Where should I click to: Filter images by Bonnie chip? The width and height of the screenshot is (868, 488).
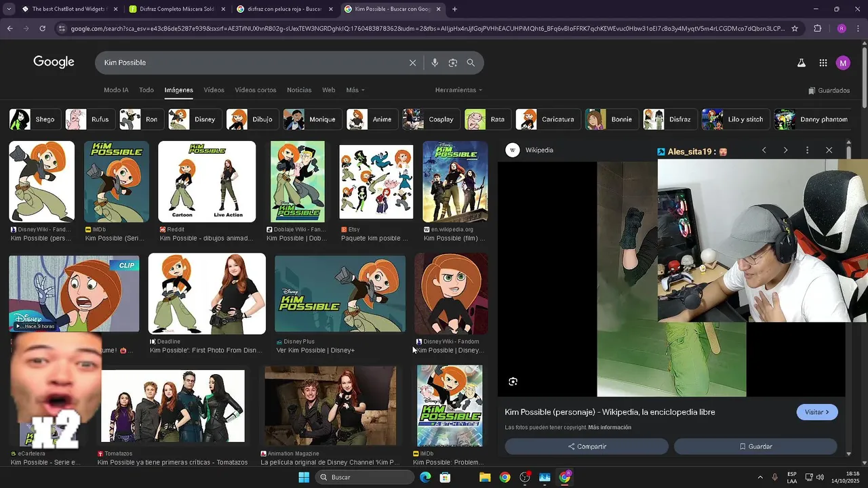tap(611, 119)
